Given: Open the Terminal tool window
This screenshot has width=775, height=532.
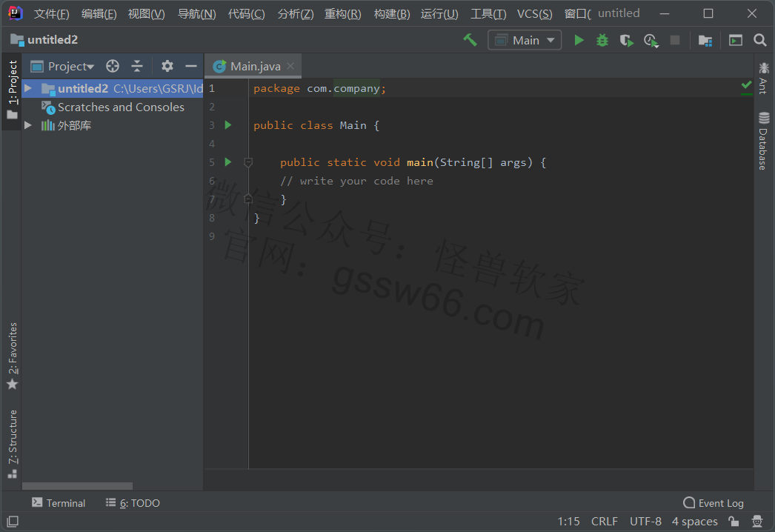Looking at the screenshot, I should 59,503.
